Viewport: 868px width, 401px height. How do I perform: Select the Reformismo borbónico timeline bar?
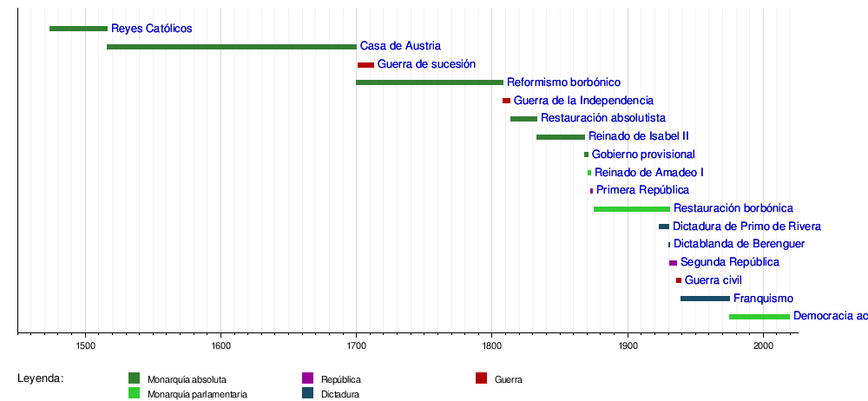coord(429,82)
